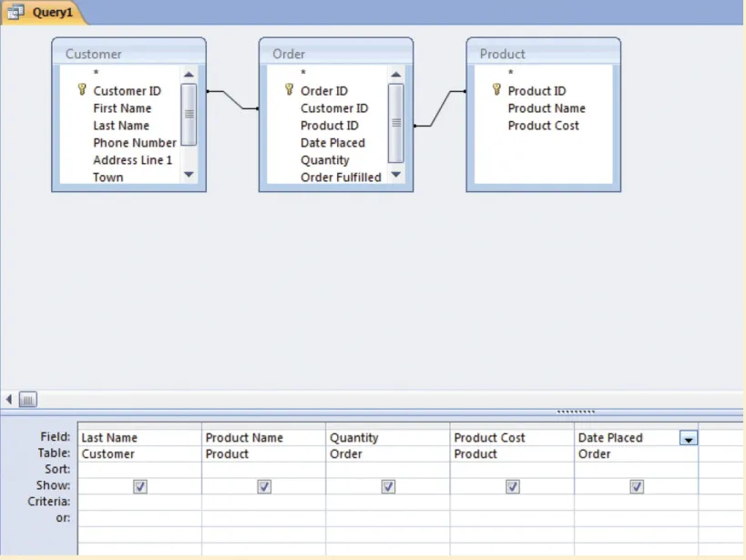Screen dimensions: 746x560
Task: Click the Customer ID primary key icon
Action: tap(82, 89)
